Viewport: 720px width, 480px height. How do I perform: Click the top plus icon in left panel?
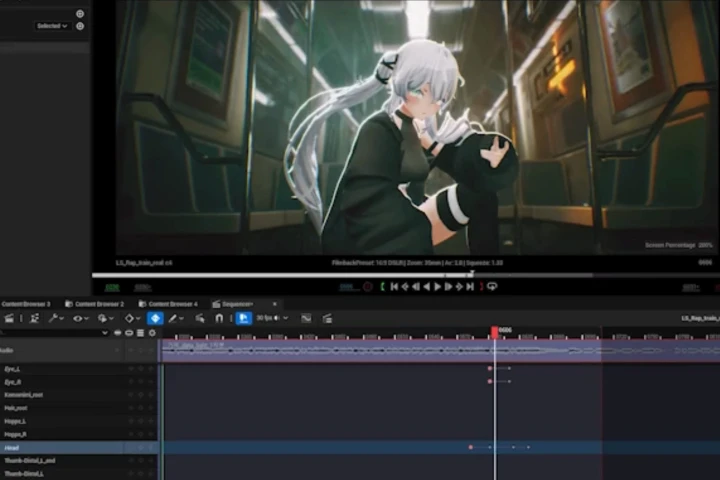pyautogui.click(x=80, y=14)
